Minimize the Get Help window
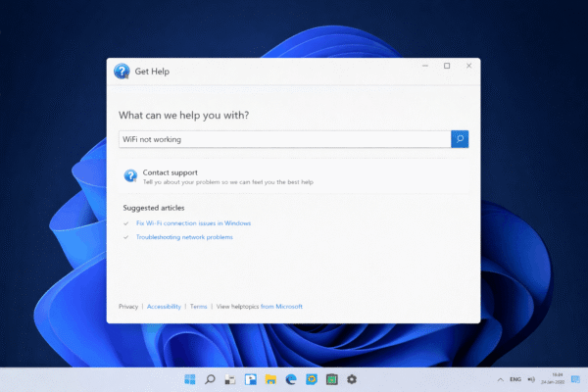Screen dimensions: 588x392 coord(425,66)
